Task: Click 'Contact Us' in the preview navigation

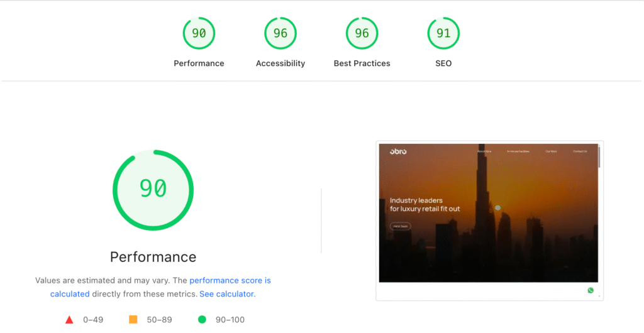Action: [580, 151]
